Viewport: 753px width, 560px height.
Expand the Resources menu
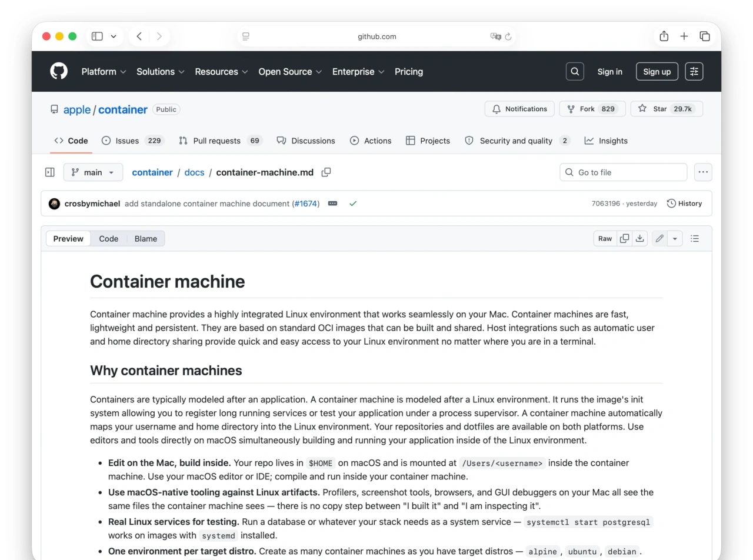[221, 72]
